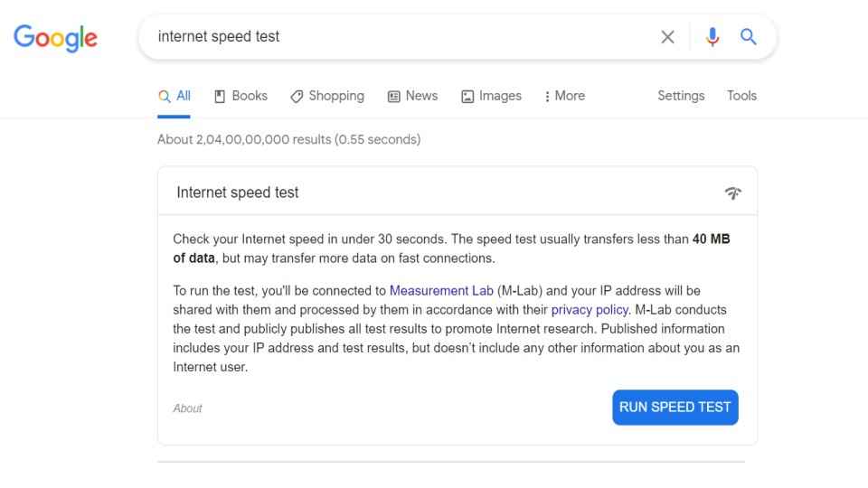Expand the More search categories menu

(x=564, y=96)
